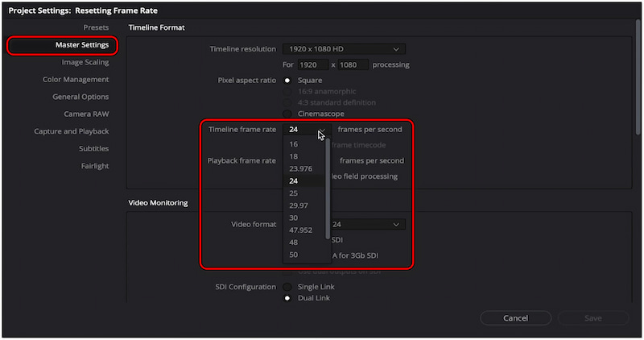Open the Fairlight settings section
Image resolution: width=644 pixels, height=340 pixels.
[x=93, y=166]
